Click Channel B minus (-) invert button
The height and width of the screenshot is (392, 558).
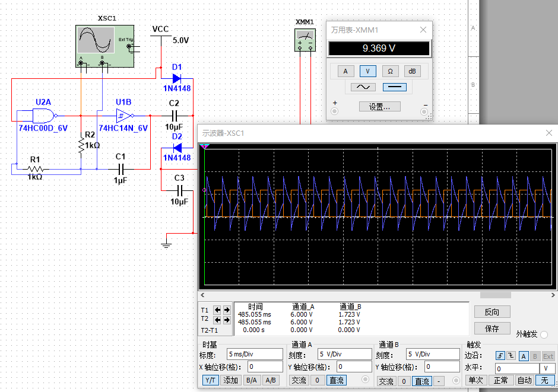439,381
